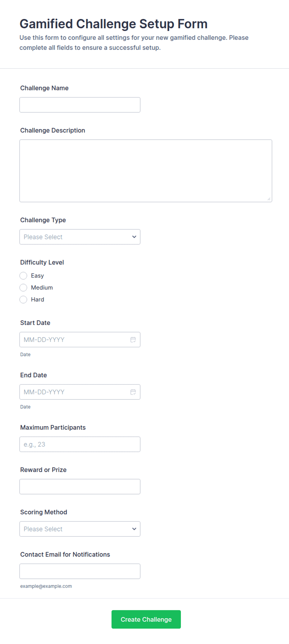Open the Start Date calendar picker icon

point(133,340)
